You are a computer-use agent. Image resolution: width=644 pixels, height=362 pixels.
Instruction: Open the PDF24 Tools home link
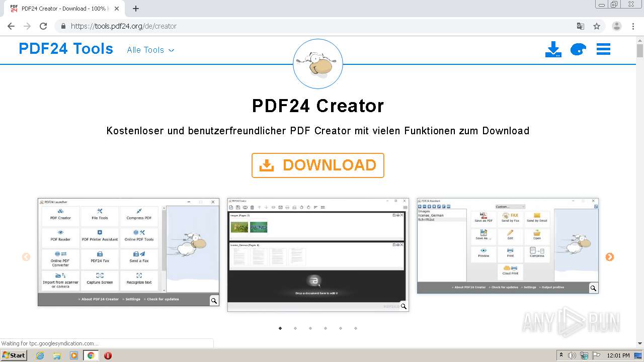coord(66,49)
